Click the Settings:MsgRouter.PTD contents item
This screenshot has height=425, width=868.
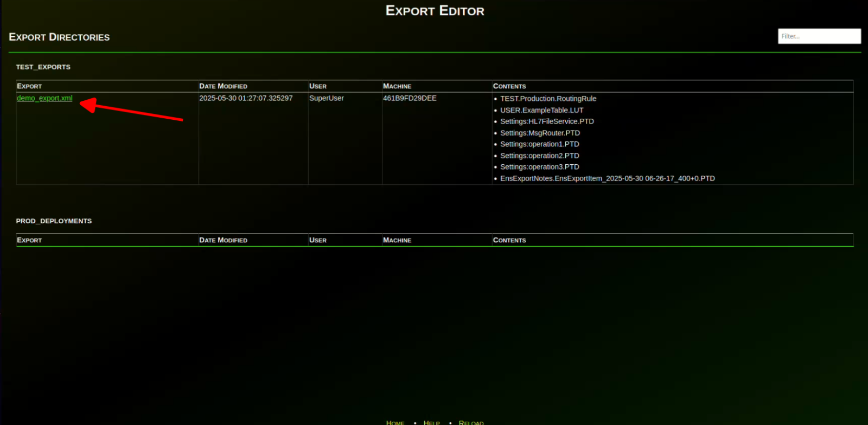pyautogui.click(x=540, y=133)
